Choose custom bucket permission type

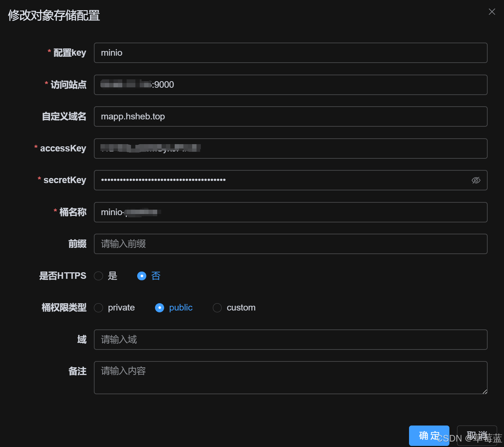(x=217, y=308)
